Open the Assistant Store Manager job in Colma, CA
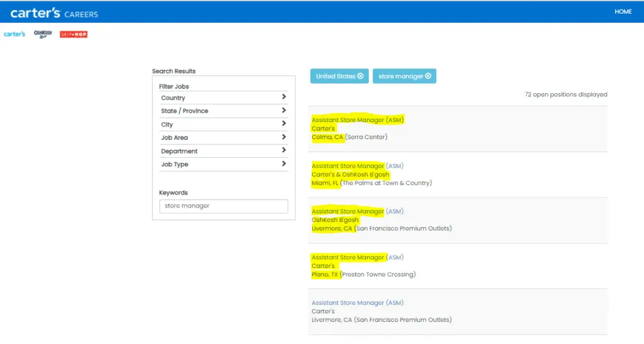 [x=357, y=120]
